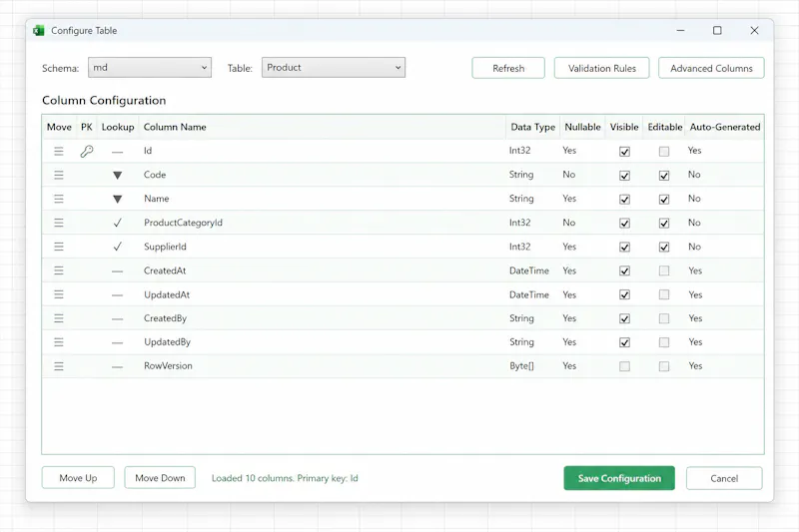Screen dimensions: 799x532
Task: Toggle Visible checkbox for UpdatedBy
Action: click(624, 342)
